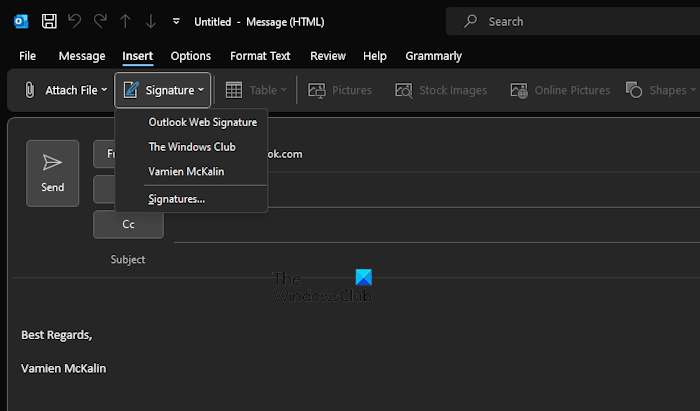Switch to Format Text tab

(x=260, y=56)
